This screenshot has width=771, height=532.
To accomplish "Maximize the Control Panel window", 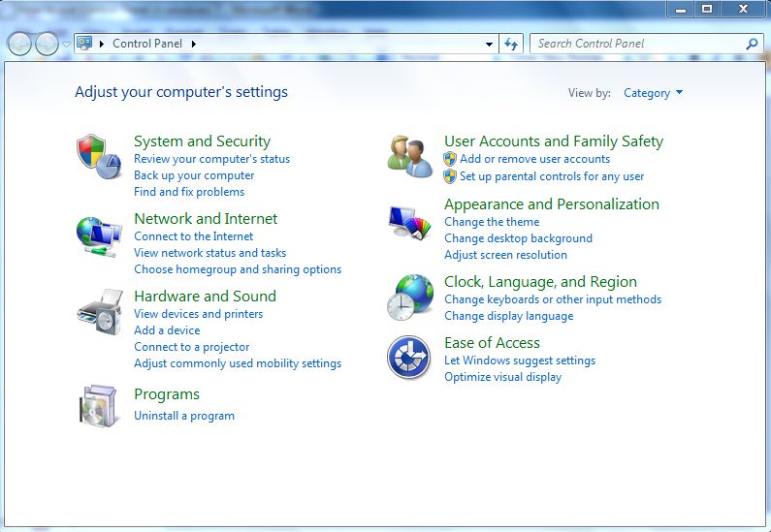I will 707,9.
